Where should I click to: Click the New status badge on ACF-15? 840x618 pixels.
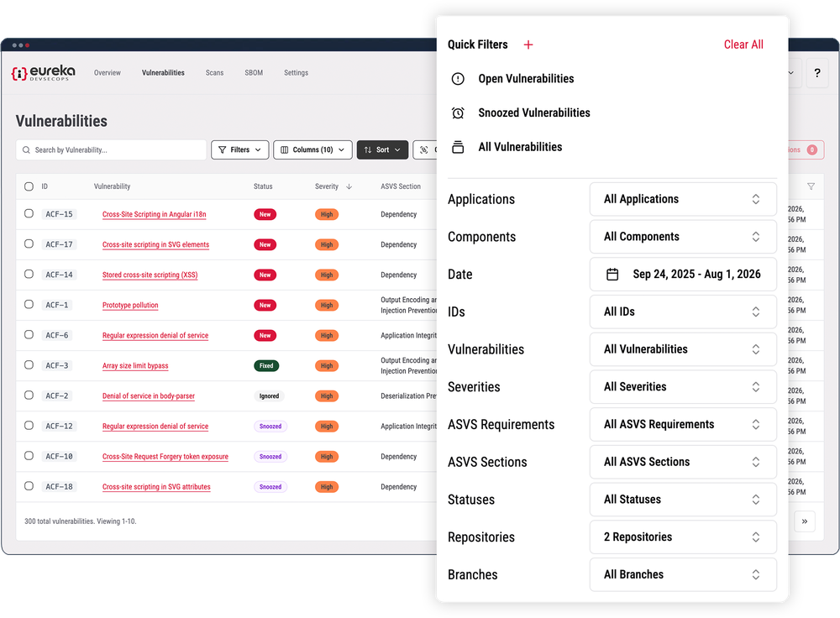point(265,214)
